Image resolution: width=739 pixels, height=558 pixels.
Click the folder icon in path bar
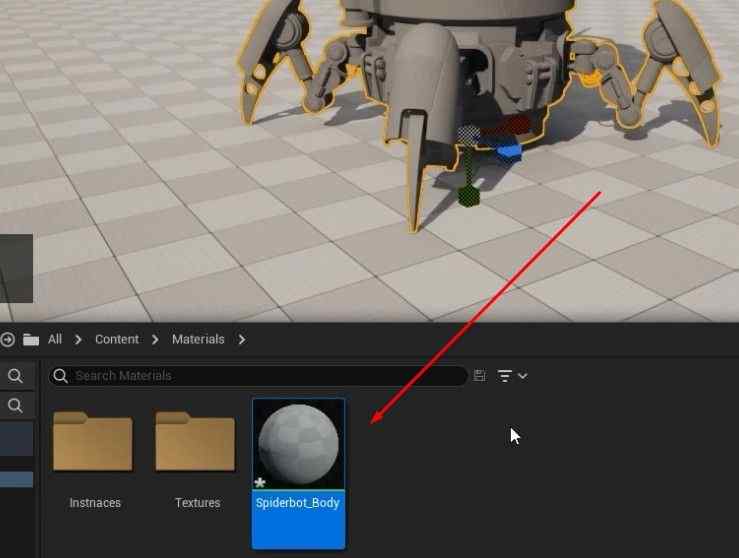(31, 339)
